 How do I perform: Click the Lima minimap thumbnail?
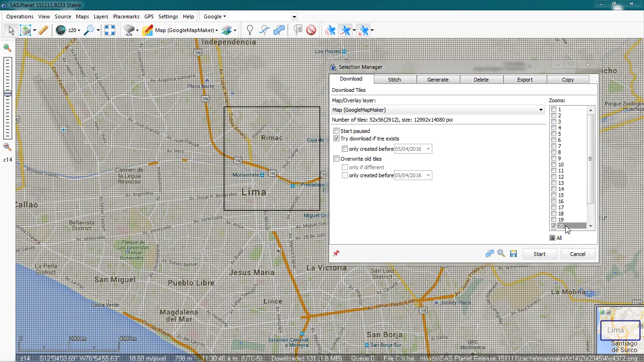[619, 330]
